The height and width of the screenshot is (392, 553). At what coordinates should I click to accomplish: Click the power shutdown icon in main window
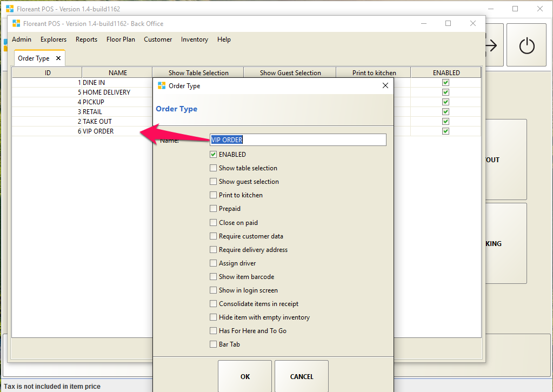(x=527, y=45)
